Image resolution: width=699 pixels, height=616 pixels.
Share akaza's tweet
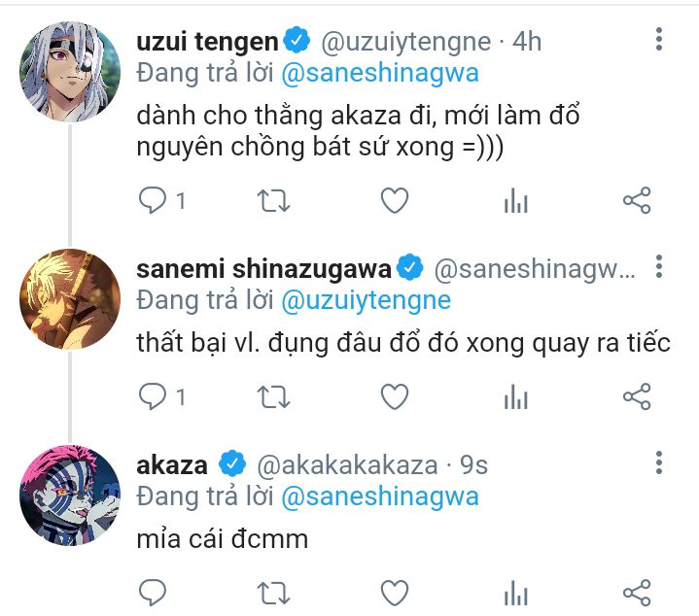(636, 592)
